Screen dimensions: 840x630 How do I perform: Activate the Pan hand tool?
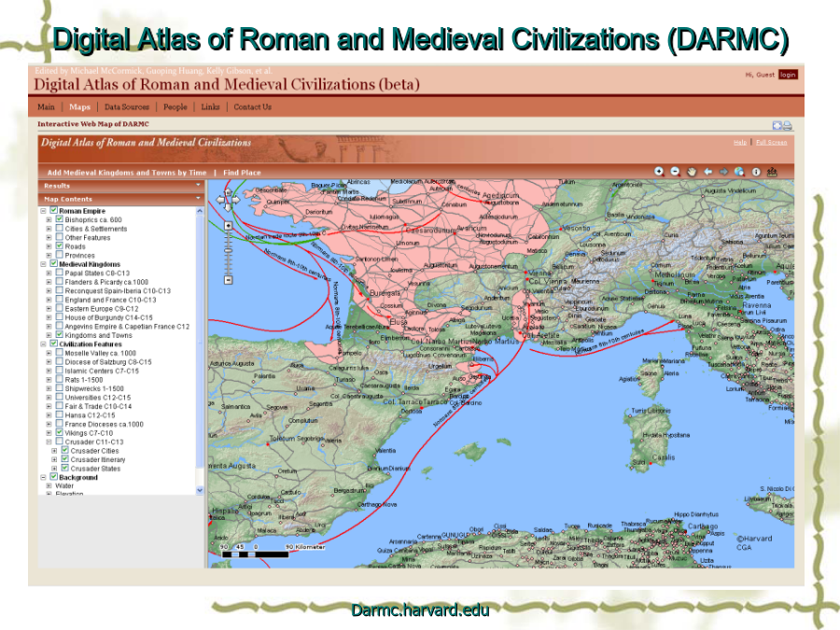click(x=692, y=172)
